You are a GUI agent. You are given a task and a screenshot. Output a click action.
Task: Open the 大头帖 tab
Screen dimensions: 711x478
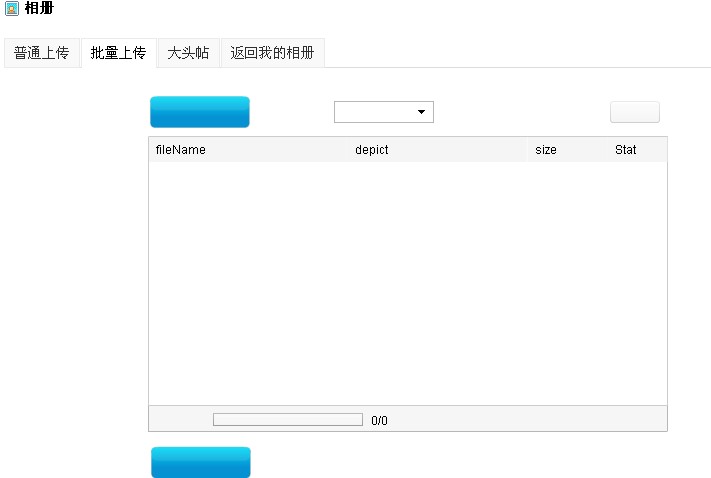click(x=188, y=53)
